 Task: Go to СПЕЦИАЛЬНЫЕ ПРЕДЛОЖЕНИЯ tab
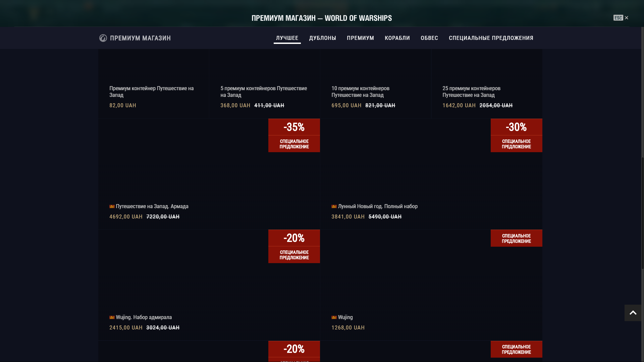click(491, 38)
